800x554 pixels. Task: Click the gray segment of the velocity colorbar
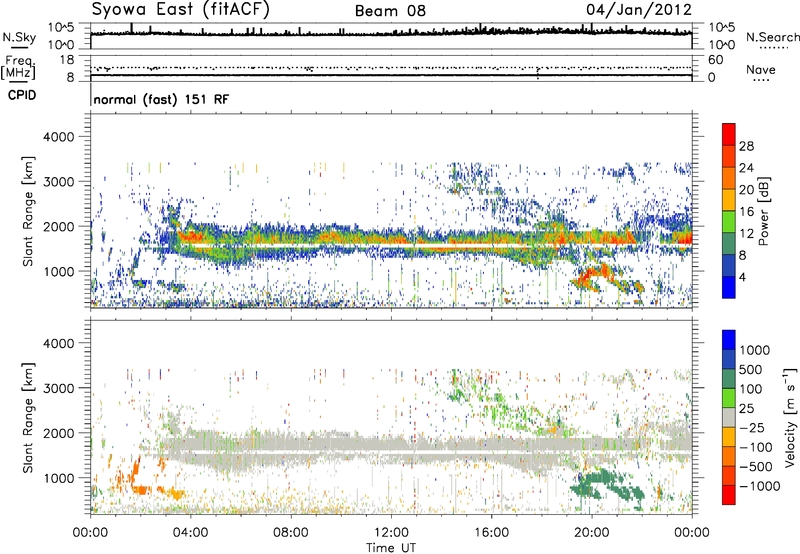[x=729, y=418]
